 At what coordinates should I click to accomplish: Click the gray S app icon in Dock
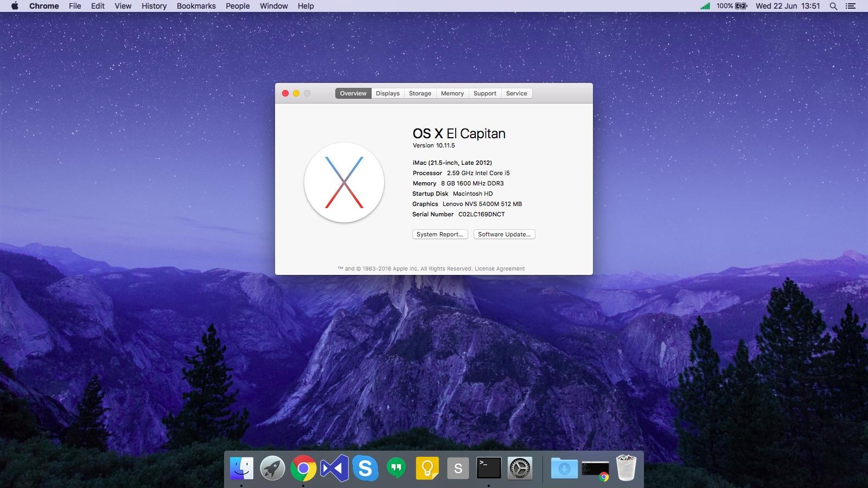[x=458, y=468]
